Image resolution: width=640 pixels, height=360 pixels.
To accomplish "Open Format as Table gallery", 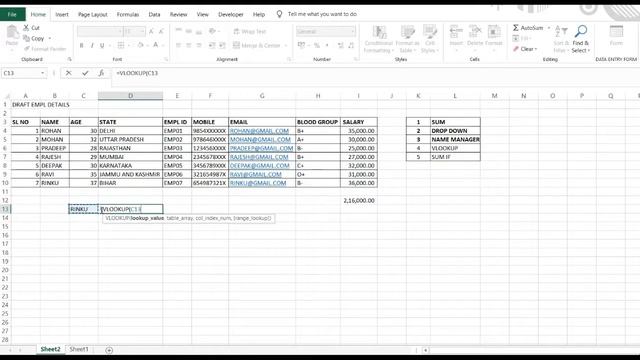I will 407,39.
